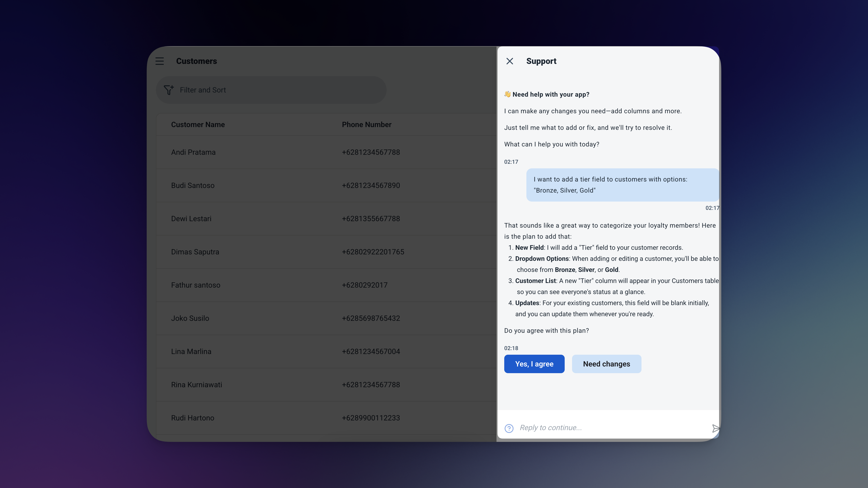This screenshot has width=868, height=488.
Task: Click the user's tier field chat bubble
Action: click(622, 184)
